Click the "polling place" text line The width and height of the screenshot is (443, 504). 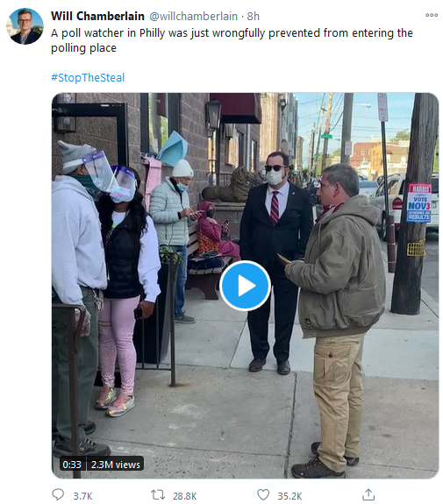[x=83, y=48]
